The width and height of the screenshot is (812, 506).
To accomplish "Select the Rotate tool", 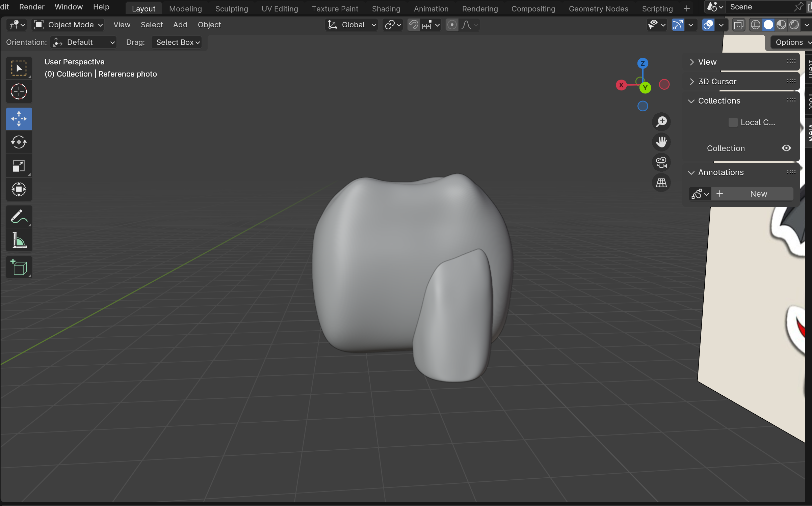I will coord(19,142).
